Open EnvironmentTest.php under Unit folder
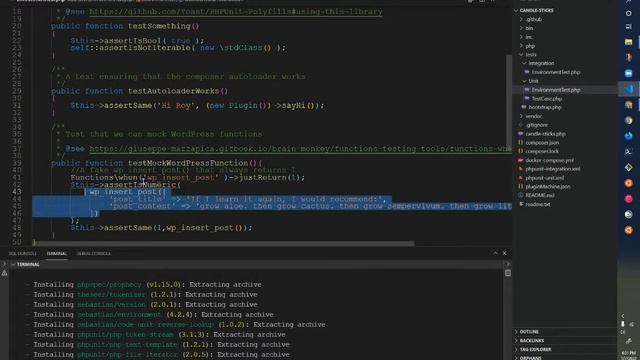640x360 pixels. tap(556, 90)
